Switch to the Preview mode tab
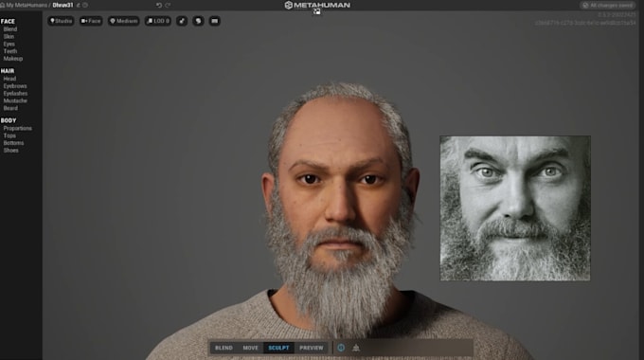 point(312,348)
